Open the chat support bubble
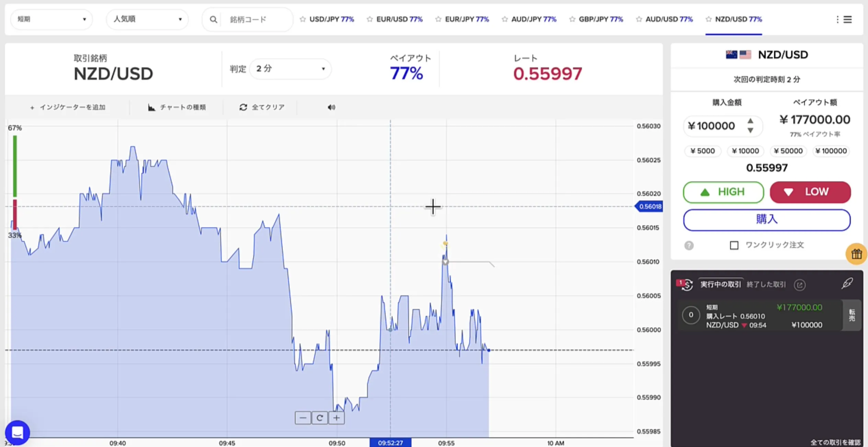This screenshot has height=447, width=868. click(17, 432)
